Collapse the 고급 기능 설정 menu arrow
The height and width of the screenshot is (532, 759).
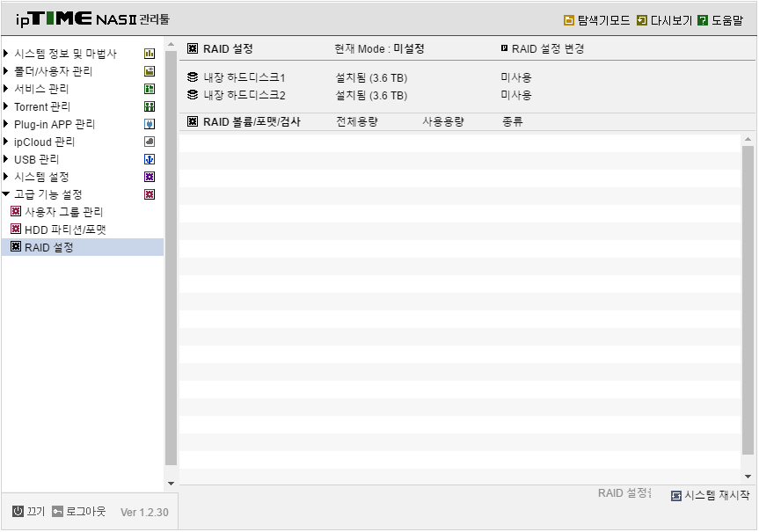(x=6, y=194)
